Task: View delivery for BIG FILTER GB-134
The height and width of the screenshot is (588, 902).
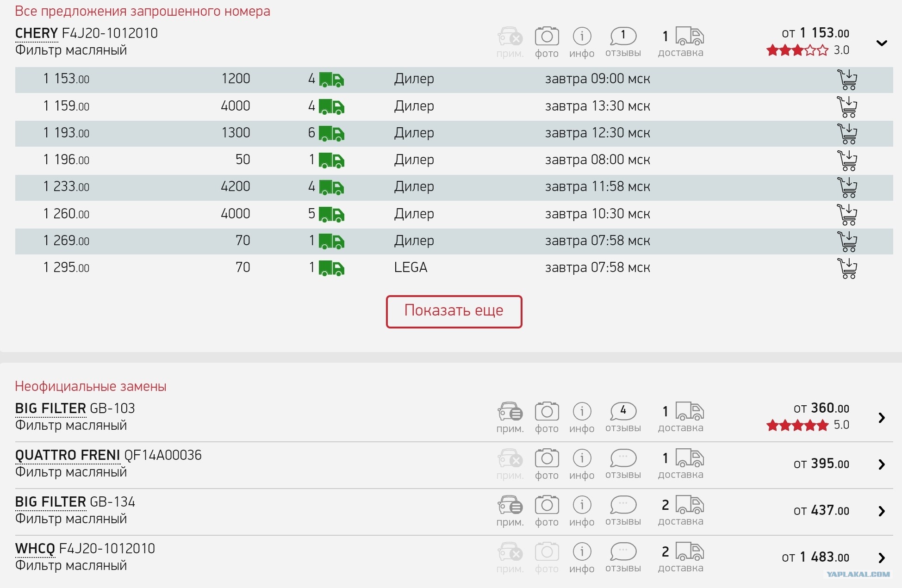Action: [x=681, y=511]
